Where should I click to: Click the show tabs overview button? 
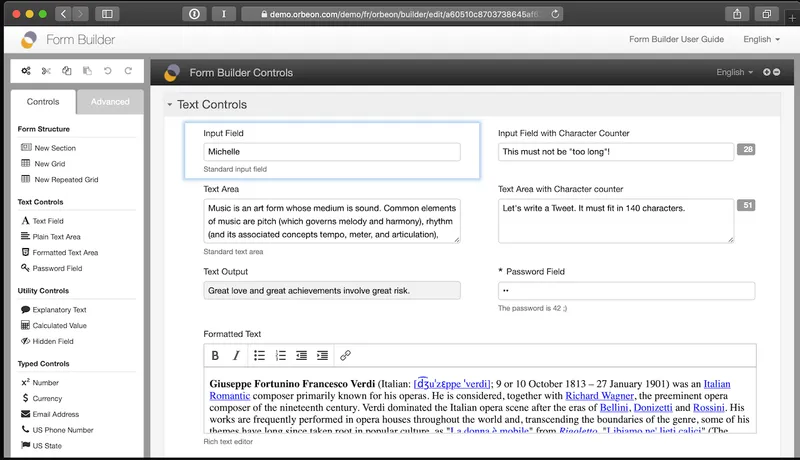766,14
